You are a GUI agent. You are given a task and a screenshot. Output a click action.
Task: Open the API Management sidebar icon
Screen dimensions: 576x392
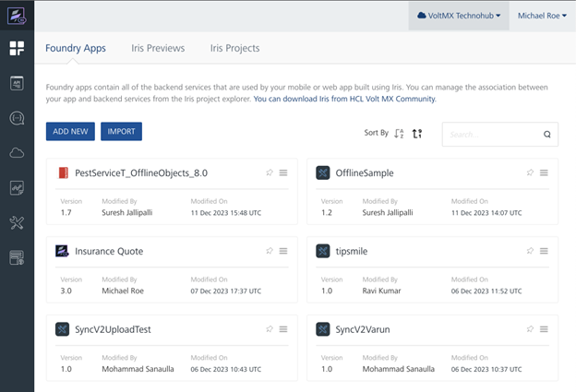[17, 83]
